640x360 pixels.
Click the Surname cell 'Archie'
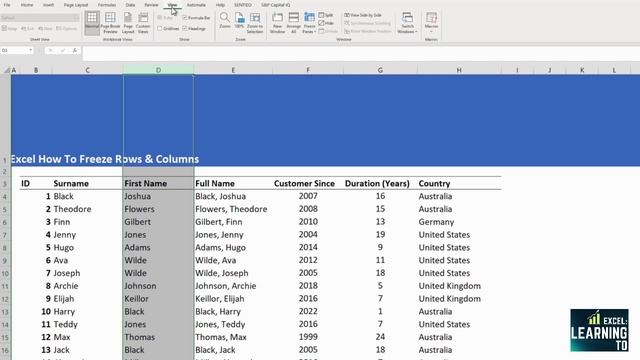pyautogui.click(x=87, y=286)
